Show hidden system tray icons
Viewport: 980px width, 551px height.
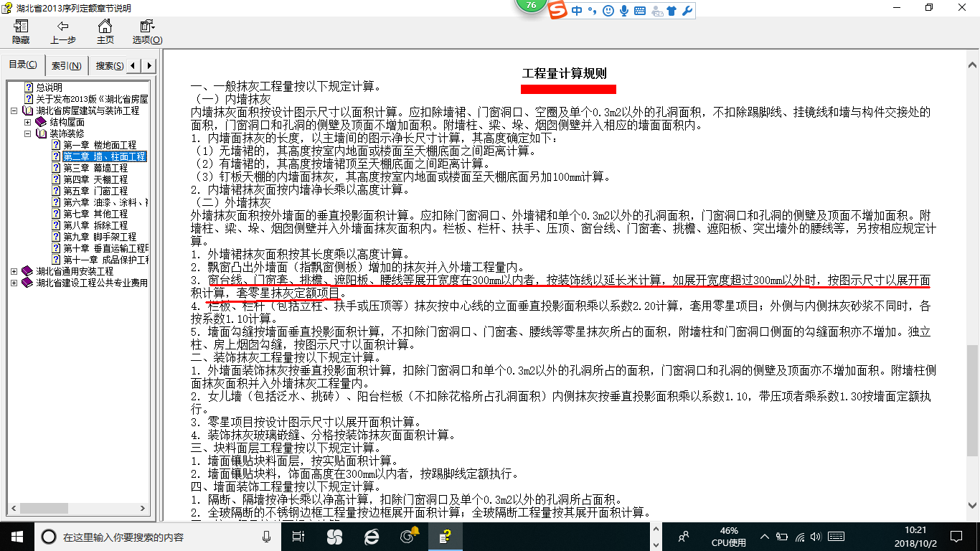(x=765, y=536)
